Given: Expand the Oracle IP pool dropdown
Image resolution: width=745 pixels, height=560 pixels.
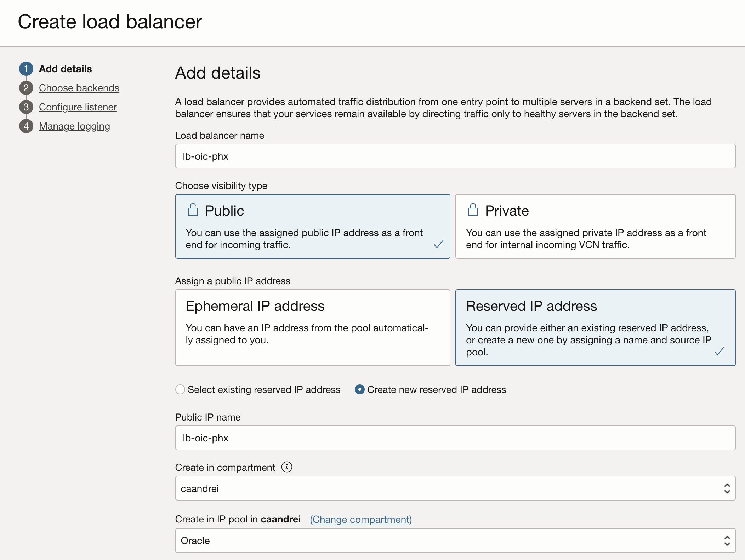Looking at the screenshot, I should point(455,541).
